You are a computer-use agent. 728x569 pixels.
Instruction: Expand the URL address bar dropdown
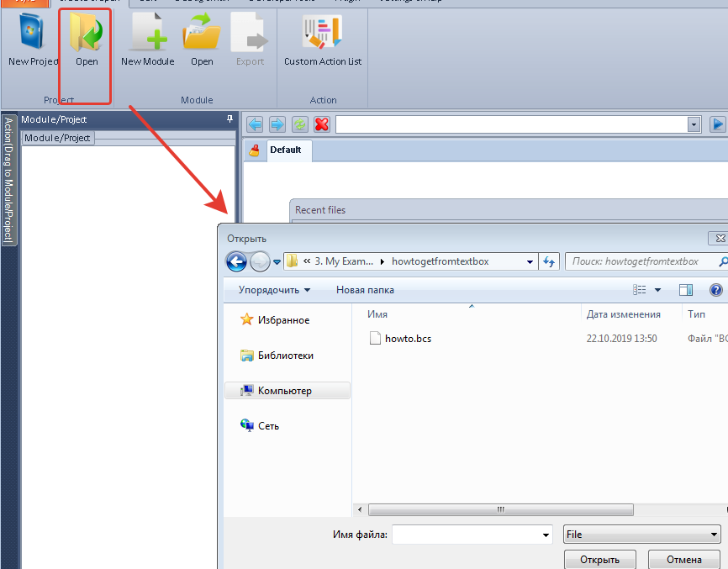[694, 124]
